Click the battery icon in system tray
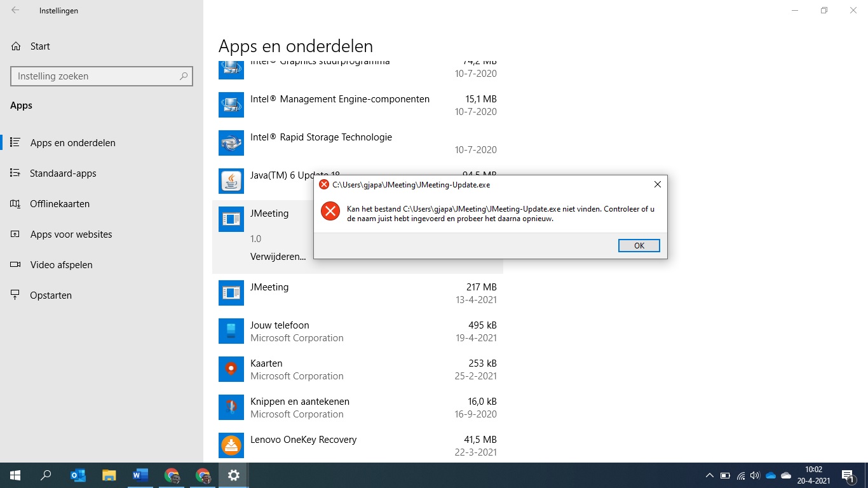Image resolution: width=868 pixels, height=488 pixels. point(725,475)
